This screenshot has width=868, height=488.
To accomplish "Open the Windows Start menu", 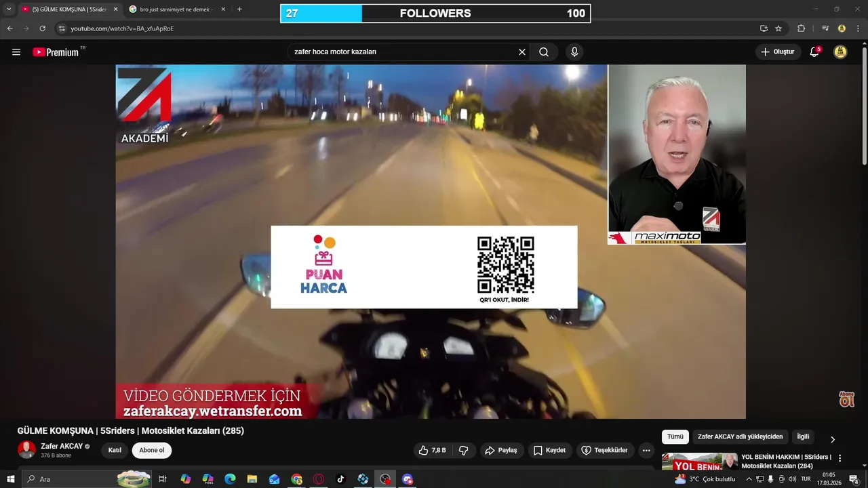I will pos(11,479).
